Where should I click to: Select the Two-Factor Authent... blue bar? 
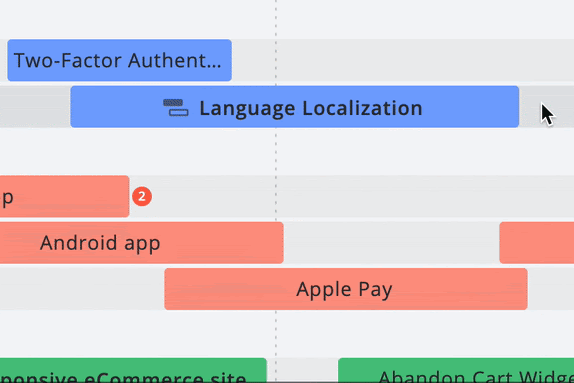119,60
